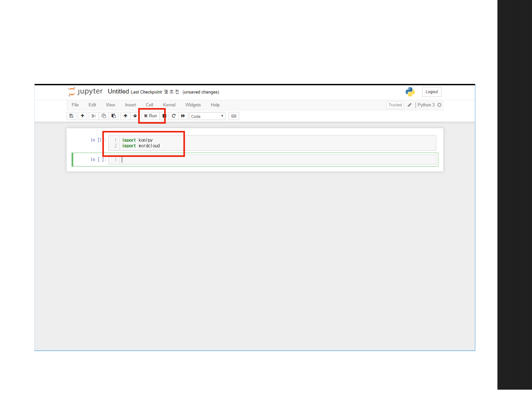This screenshot has height=399, width=532.
Task: Move selected cell down arrow
Action: click(x=135, y=116)
